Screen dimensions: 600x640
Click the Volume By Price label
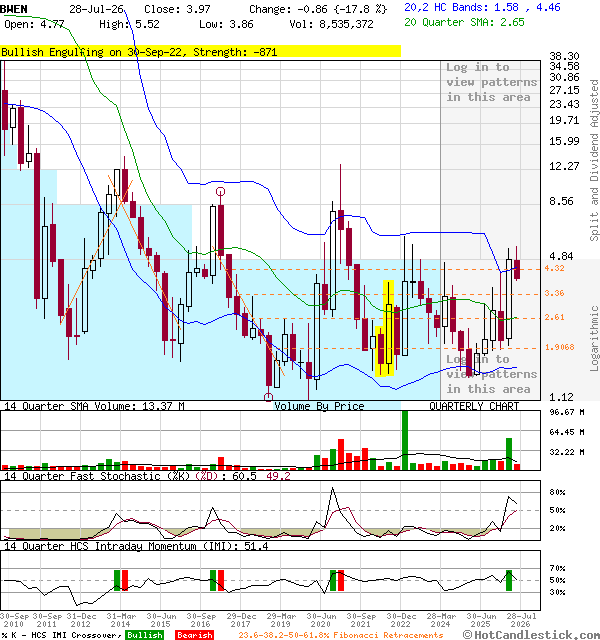319,406
